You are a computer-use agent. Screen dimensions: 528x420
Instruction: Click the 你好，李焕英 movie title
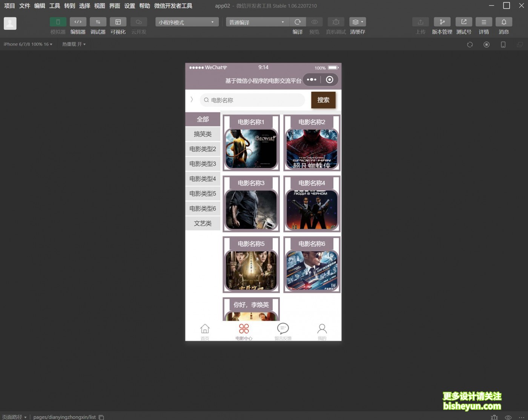click(x=251, y=305)
